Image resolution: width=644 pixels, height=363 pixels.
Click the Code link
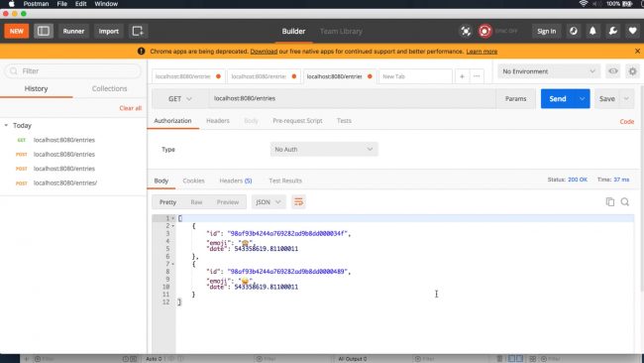coord(627,121)
